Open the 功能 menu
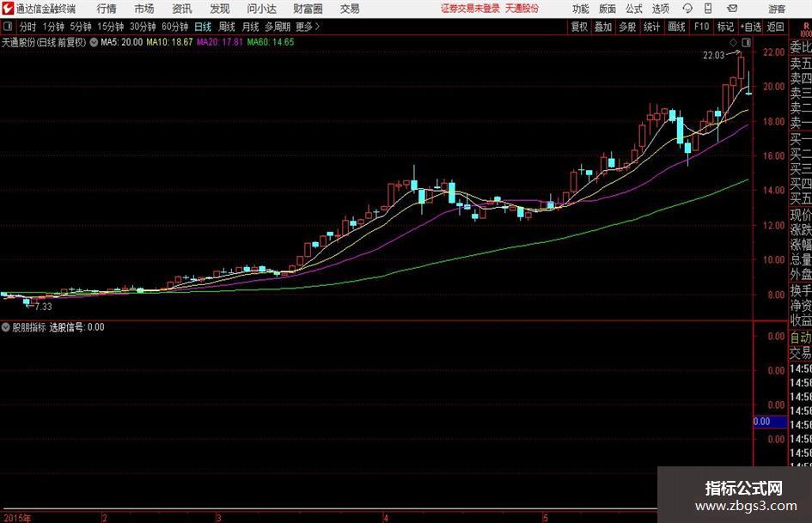Viewport: 812px width, 523px height. pyautogui.click(x=581, y=9)
